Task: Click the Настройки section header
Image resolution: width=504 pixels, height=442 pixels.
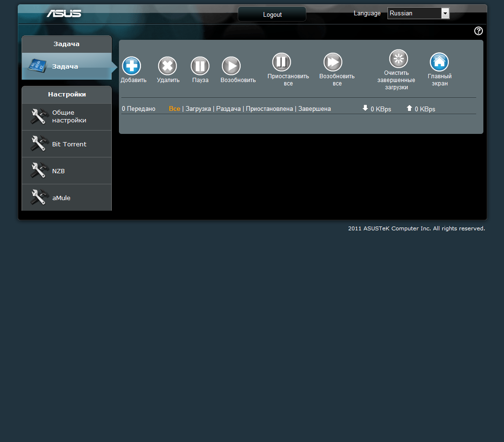Action: tap(67, 94)
